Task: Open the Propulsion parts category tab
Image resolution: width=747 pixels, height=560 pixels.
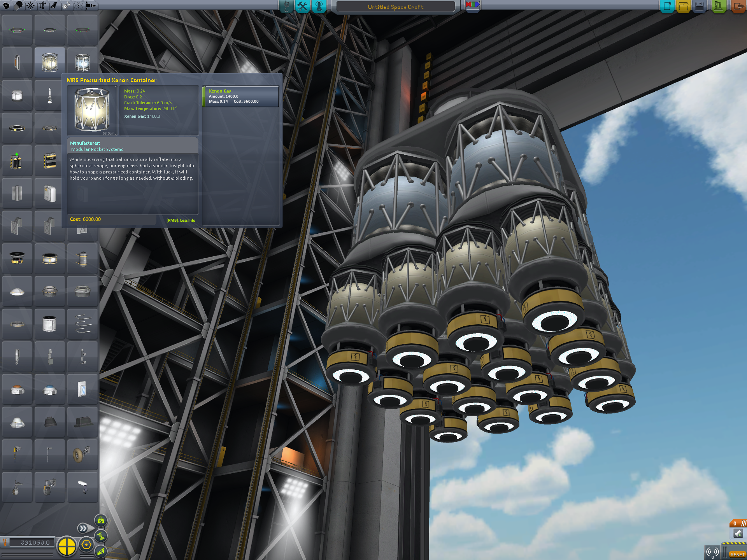Action: (x=18, y=5)
